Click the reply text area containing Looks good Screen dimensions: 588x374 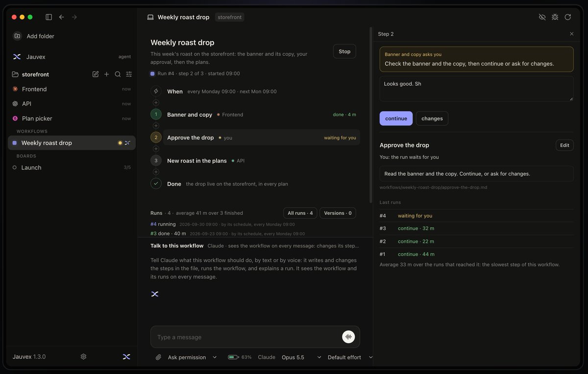[476, 89]
